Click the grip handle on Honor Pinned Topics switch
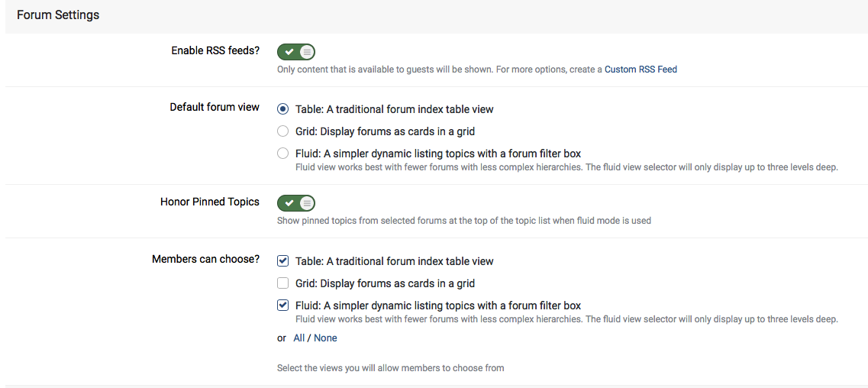The image size is (868, 388). click(x=307, y=203)
